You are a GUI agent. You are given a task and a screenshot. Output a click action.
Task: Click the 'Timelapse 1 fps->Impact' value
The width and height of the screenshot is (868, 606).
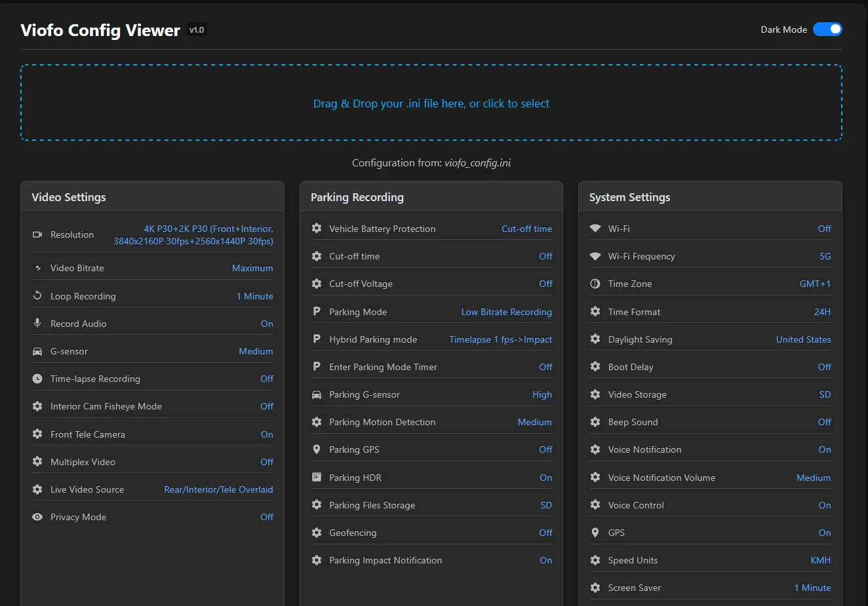[x=501, y=339]
